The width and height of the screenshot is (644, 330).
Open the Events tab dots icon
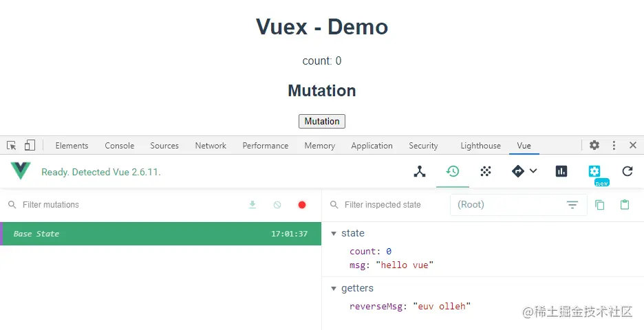coord(486,171)
